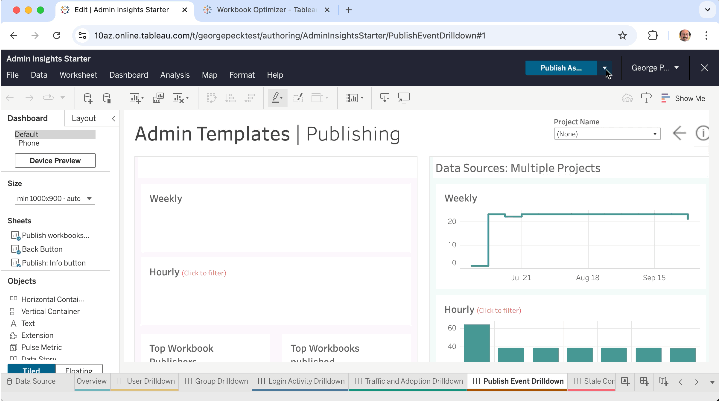The height and width of the screenshot is (402, 720).
Task: Open the Data Source tab
Action: point(31,381)
